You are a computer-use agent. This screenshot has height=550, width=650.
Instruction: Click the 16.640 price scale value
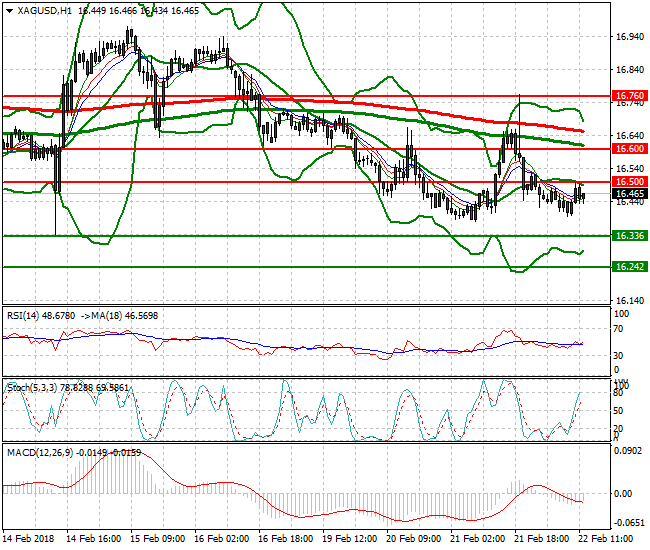point(630,136)
